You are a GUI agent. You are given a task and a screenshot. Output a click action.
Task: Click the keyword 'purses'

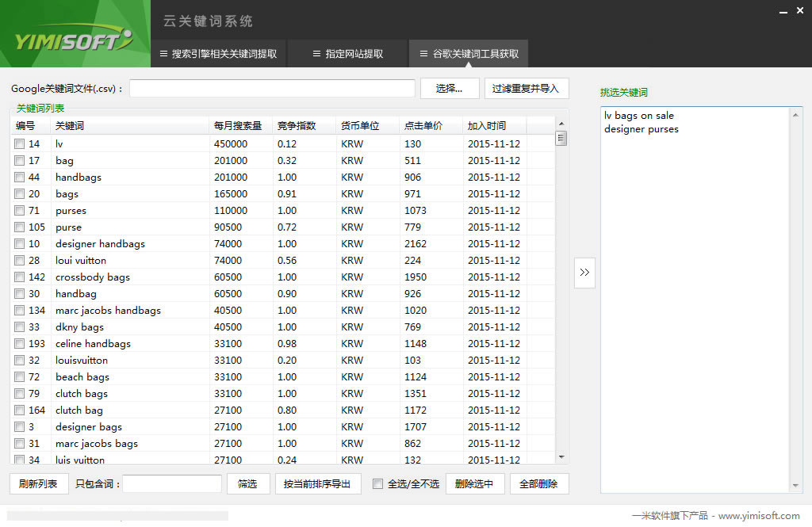[x=71, y=211]
